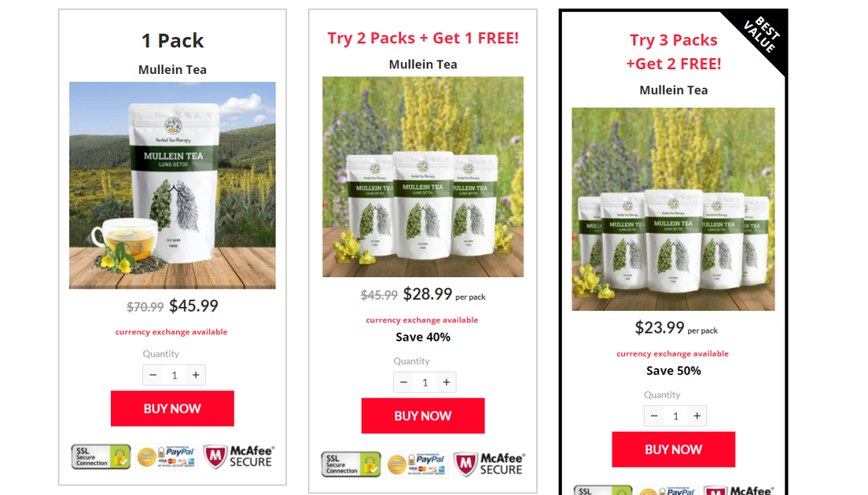
Task: Click the SSL Secure Connection badge under 1 Pack
Action: coord(100,456)
